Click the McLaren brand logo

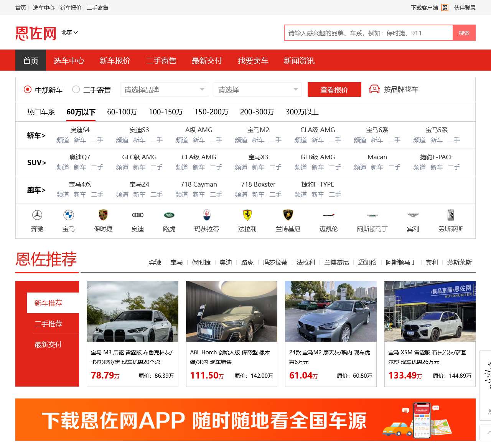pyautogui.click(x=329, y=215)
